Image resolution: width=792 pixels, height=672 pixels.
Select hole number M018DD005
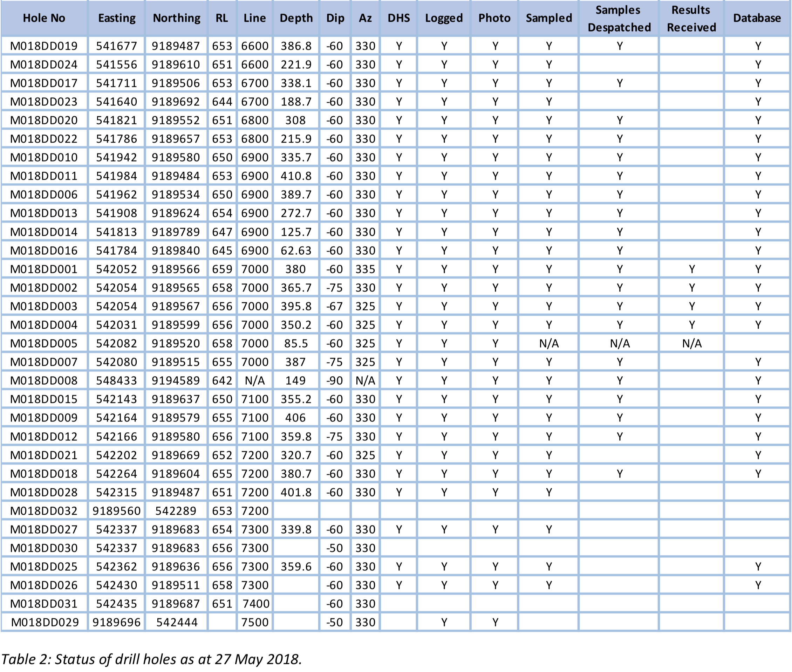click(x=44, y=343)
